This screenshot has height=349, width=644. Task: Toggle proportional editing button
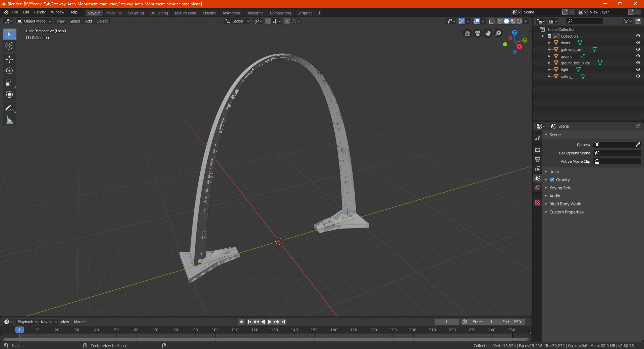point(287,21)
